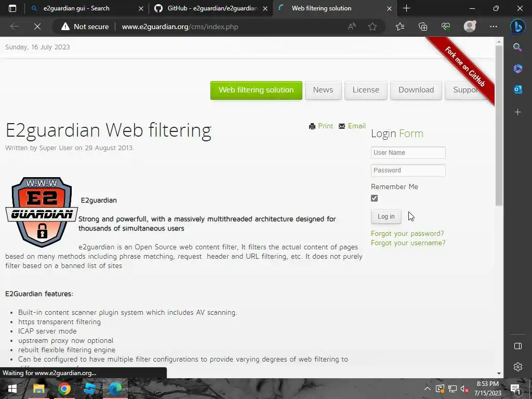532x399 pixels.
Task: Click into the Password field
Action: pos(408,170)
